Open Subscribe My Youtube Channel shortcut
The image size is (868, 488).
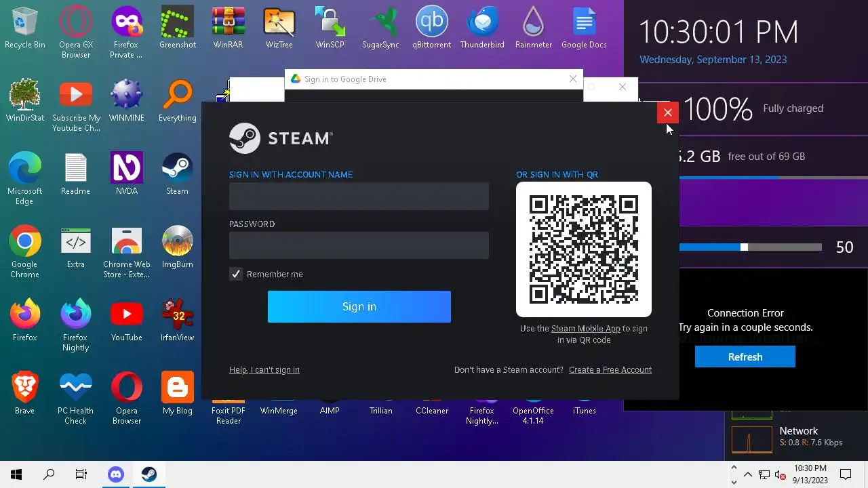click(x=76, y=106)
